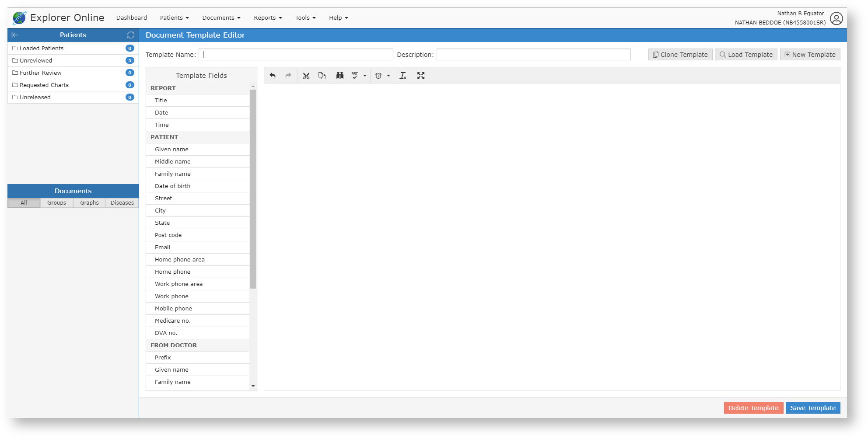
Task: Open the Reports dropdown menu
Action: coord(268,18)
